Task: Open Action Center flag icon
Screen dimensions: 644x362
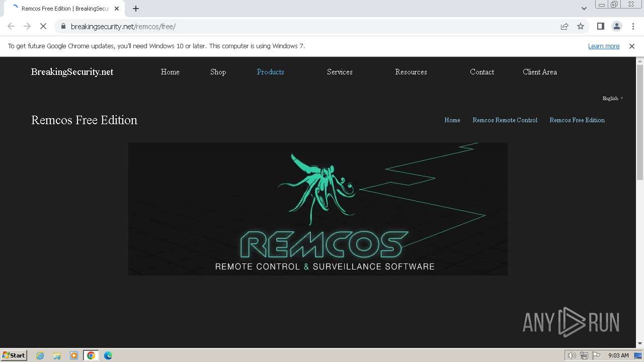Action: (x=596, y=355)
